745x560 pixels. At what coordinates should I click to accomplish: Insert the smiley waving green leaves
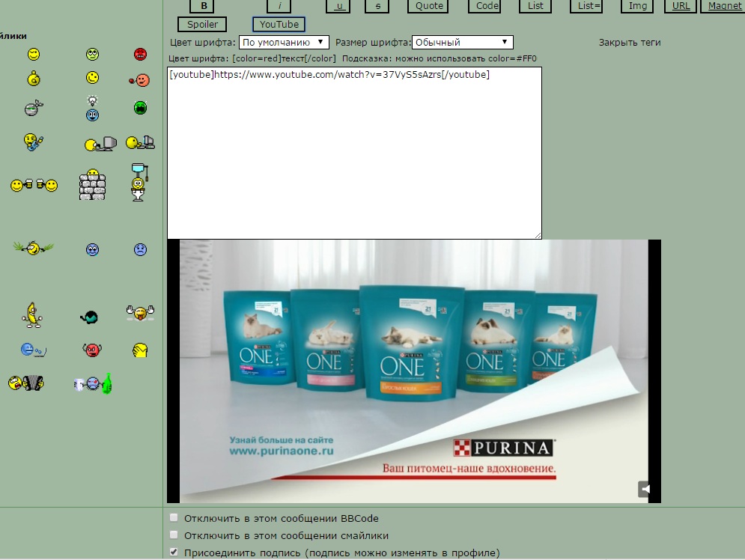point(33,248)
